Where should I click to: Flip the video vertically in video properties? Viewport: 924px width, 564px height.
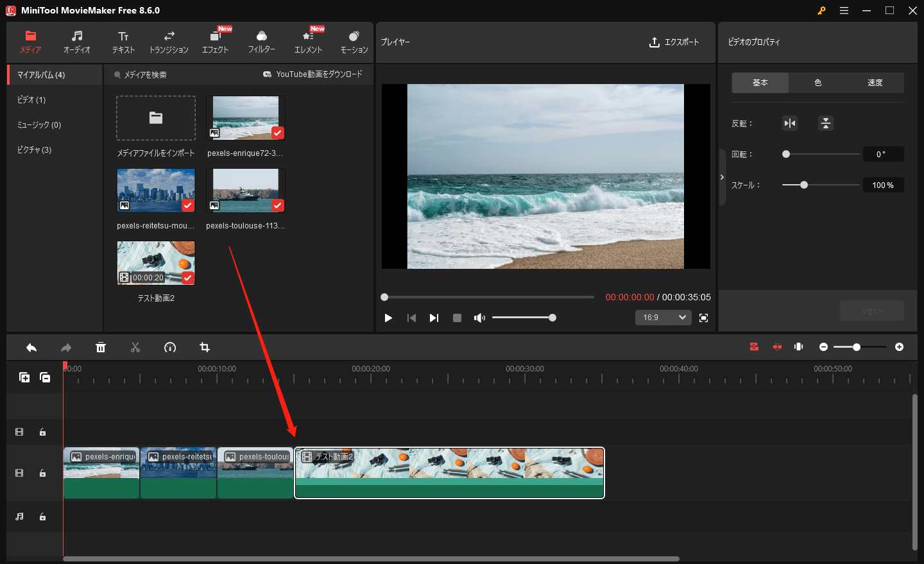[825, 123]
